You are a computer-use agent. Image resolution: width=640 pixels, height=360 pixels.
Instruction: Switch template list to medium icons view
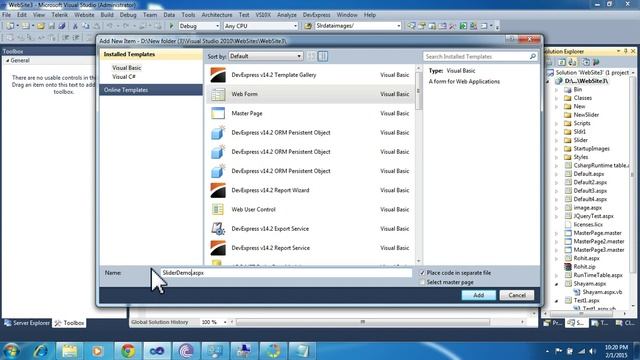tap(323, 56)
